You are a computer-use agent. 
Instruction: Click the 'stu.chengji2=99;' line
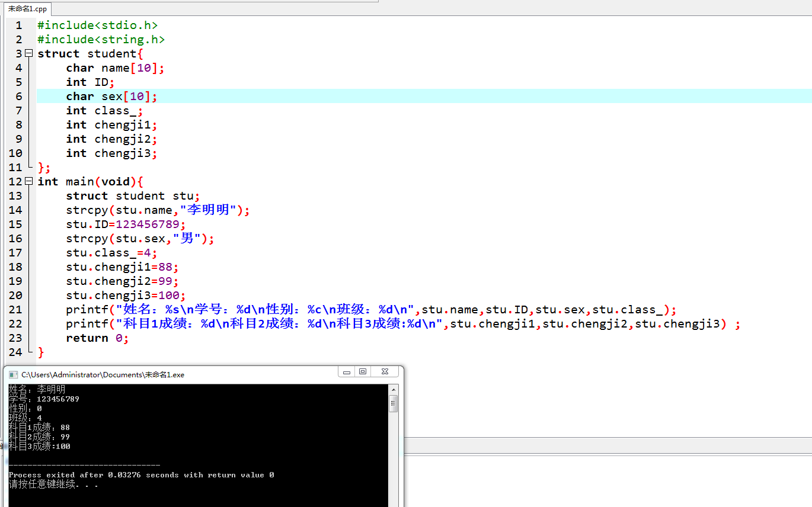[123, 281]
